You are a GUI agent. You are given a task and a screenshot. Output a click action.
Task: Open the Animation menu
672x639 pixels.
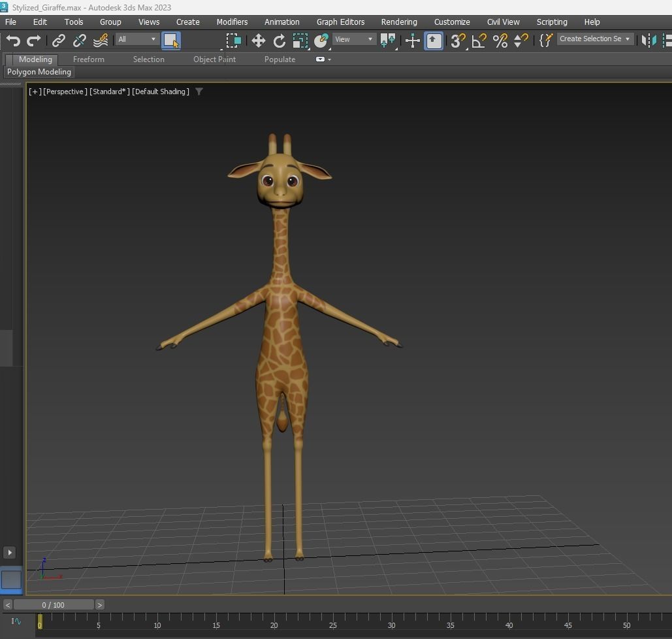(x=281, y=22)
